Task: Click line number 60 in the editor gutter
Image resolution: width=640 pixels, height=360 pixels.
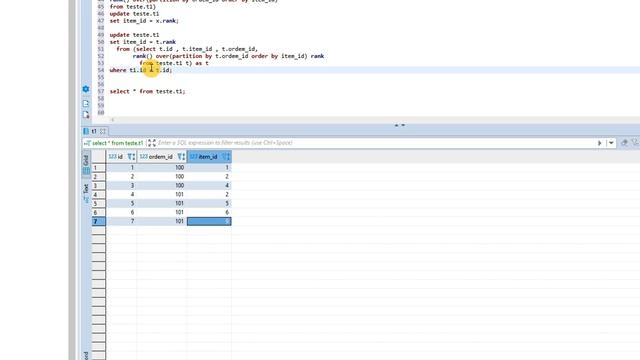Action: [101, 113]
